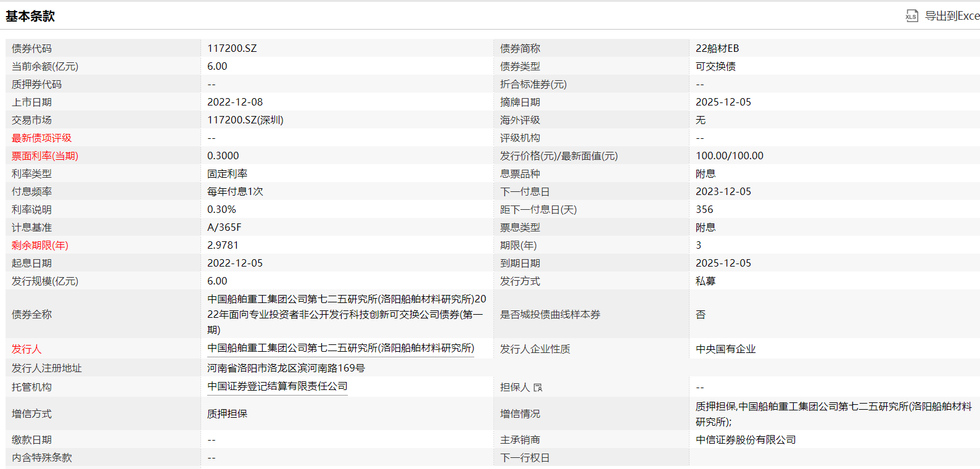Select the bond type value 可交换债
Viewport: 980px width, 469px height.
pos(715,66)
